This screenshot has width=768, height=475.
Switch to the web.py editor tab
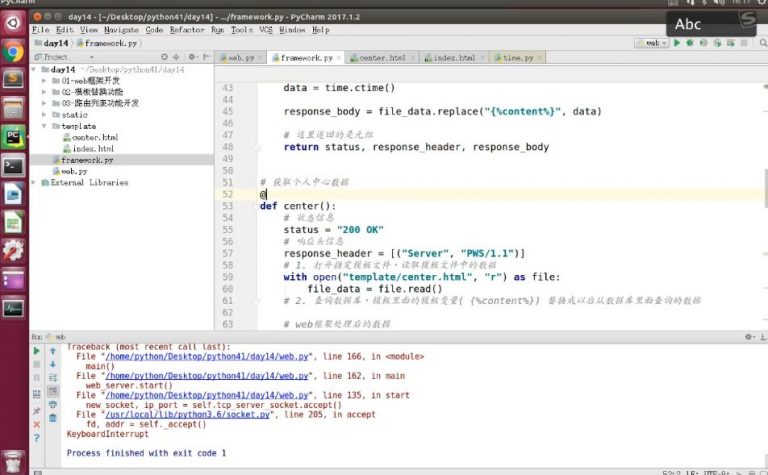coord(241,58)
